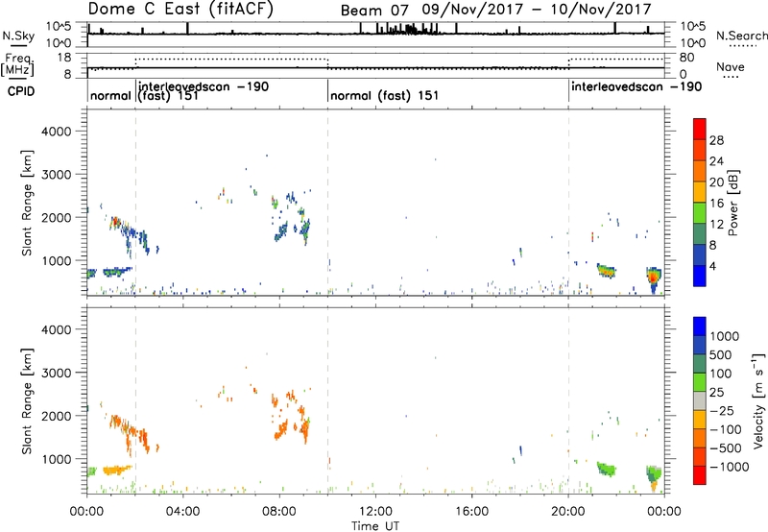Click the first 'normal' CPID label near 00:00
This screenshot has width=768, height=532.
110,95
